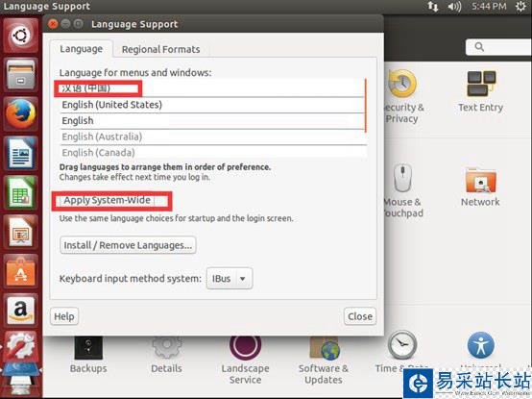
Task: Open Amazon shortcut in the launcher
Action: coord(21,310)
